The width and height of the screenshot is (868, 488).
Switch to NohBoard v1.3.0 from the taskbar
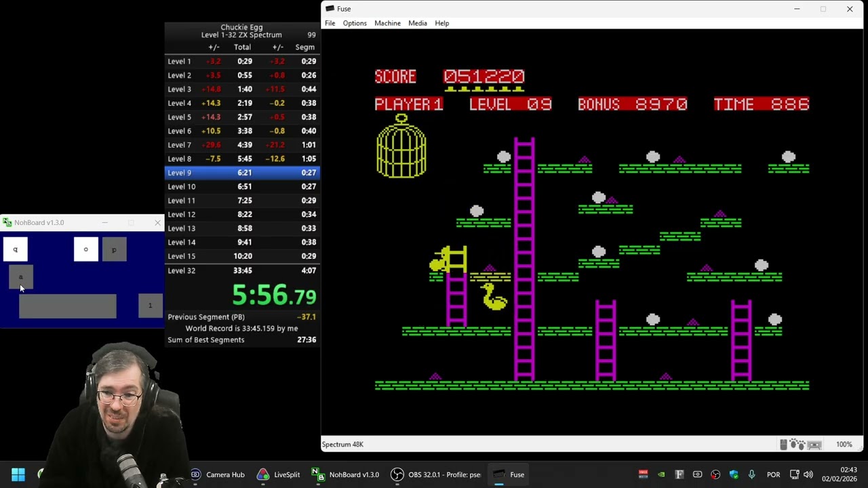(345, 474)
